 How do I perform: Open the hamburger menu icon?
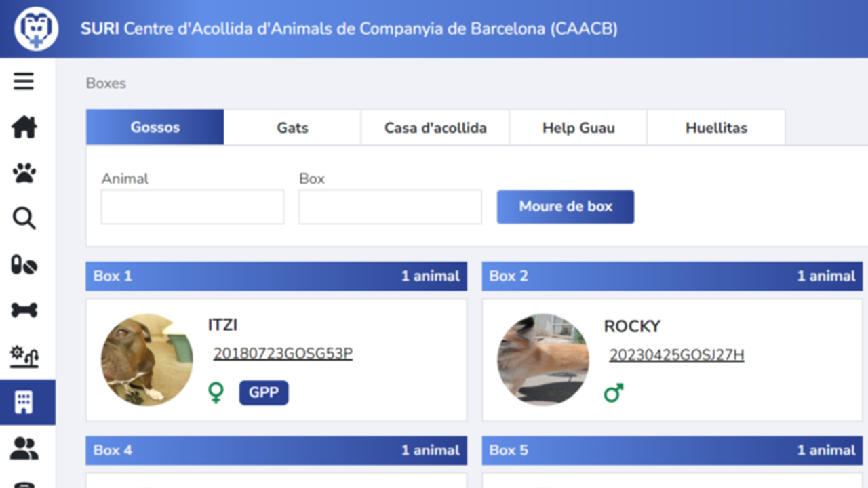pyautogui.click(x=24, y=82)
